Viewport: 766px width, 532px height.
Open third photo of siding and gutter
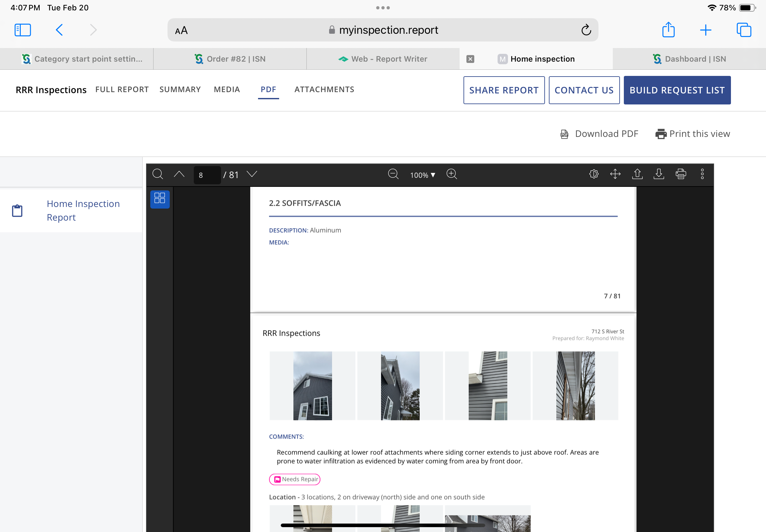[488, 386]
